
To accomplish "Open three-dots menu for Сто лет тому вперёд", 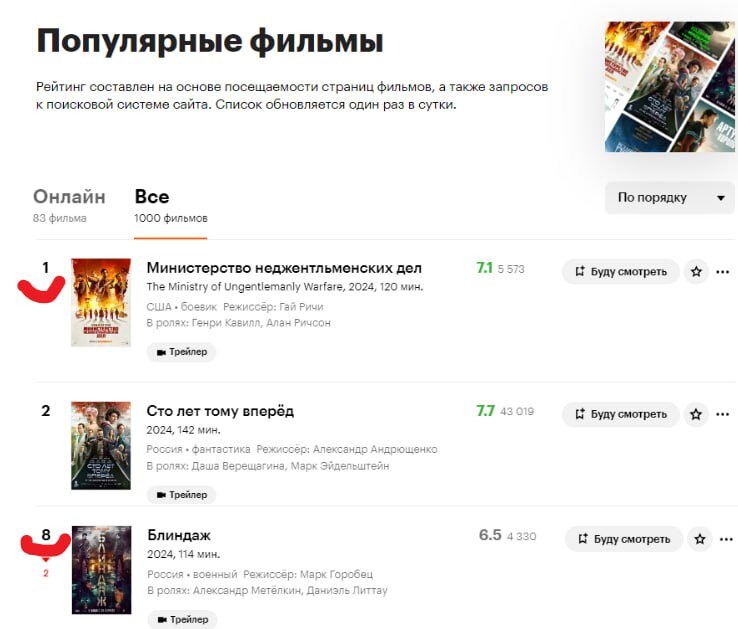I will (x=722, y=414).
